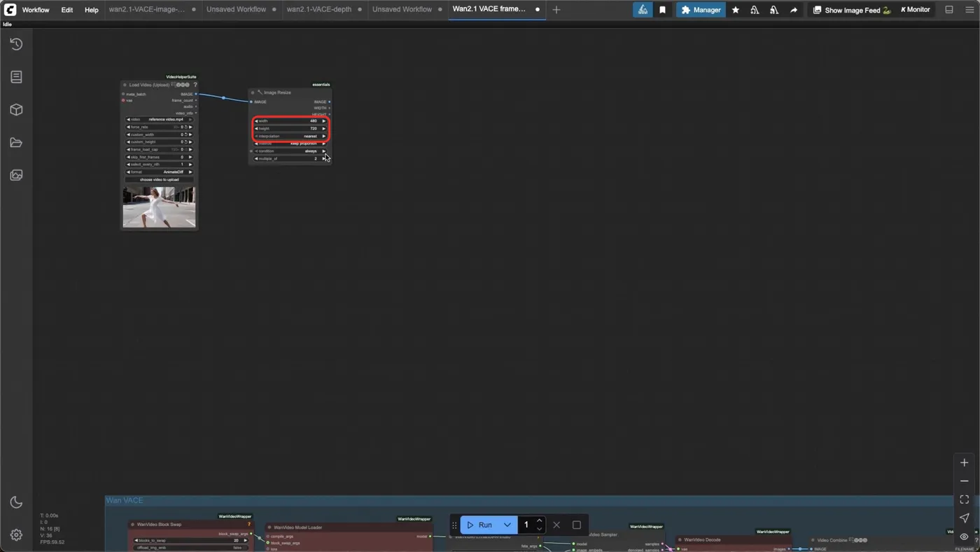Viewport: 980px width, 552px height.
Task: Increase custom_height with right arrow
Action: click(190, 142)
